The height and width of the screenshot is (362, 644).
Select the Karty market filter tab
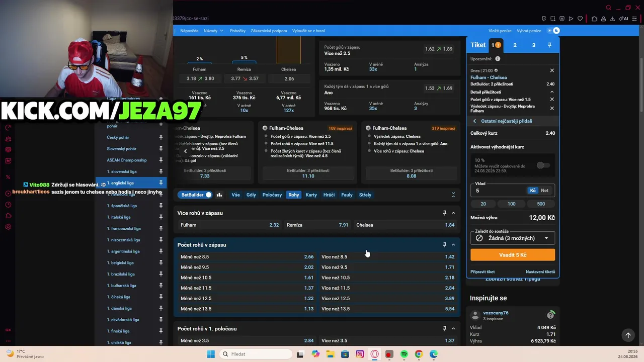311,195
